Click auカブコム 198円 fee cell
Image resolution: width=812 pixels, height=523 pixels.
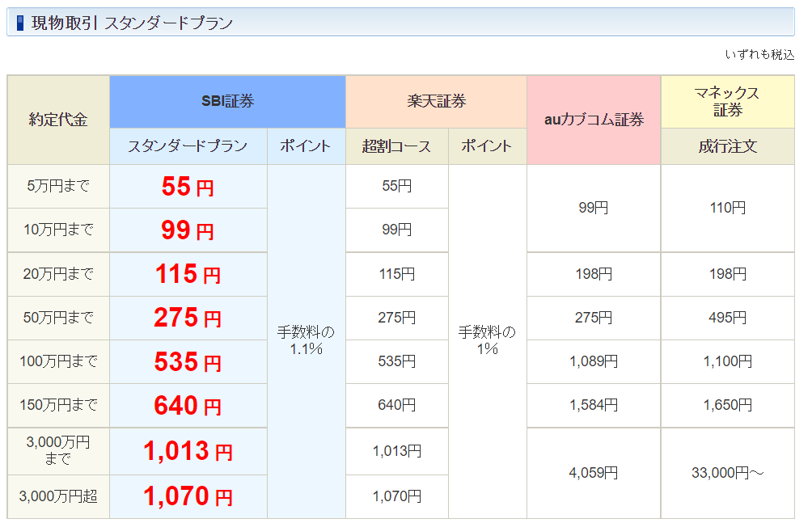tap(594, 274)
